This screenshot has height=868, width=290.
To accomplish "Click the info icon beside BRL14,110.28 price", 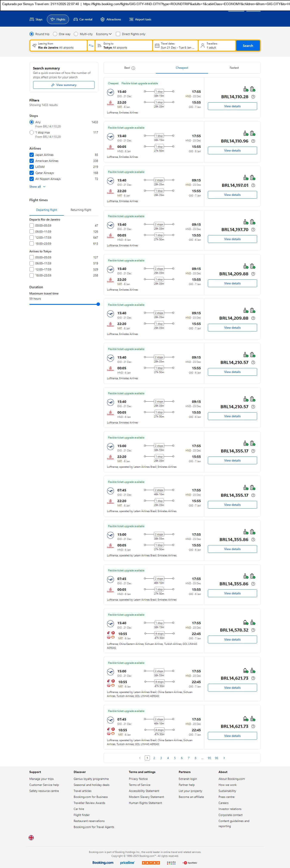I will click(x=253, y=97).
